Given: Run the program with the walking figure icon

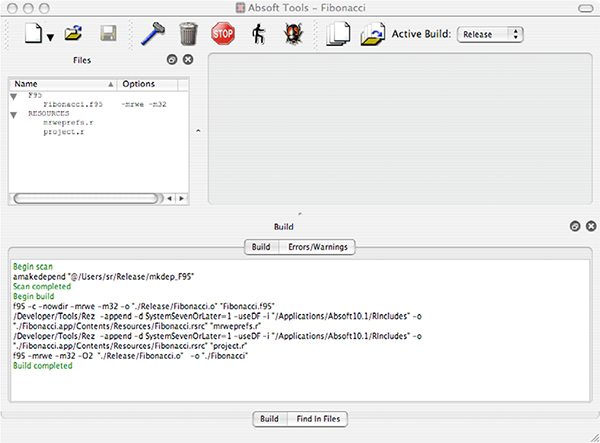Looking at the screenshot, I should [259, 34].
